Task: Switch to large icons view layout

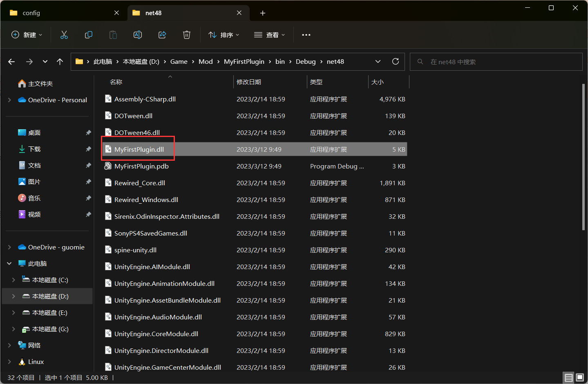Action: pos(580,377)
